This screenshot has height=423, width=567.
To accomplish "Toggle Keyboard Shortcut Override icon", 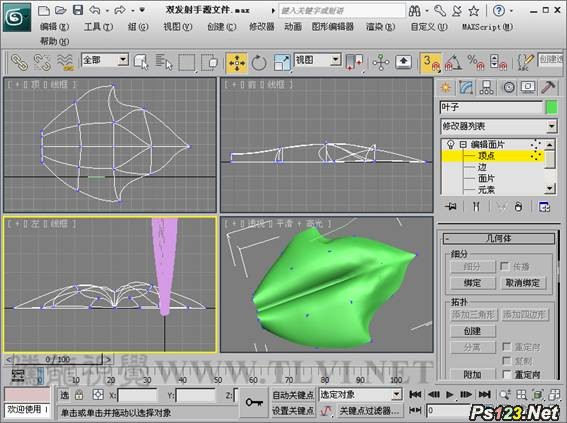I will [x=404, y=62].
